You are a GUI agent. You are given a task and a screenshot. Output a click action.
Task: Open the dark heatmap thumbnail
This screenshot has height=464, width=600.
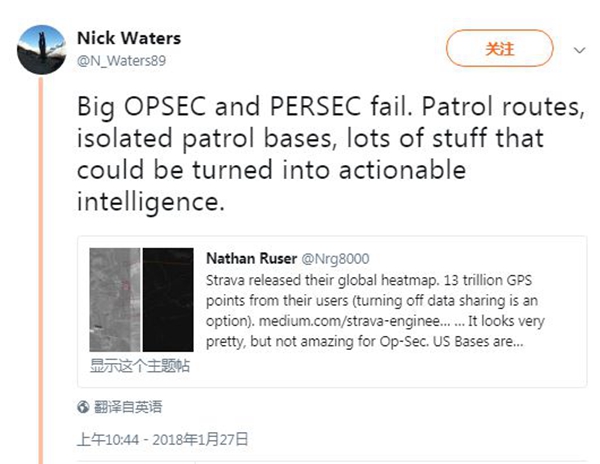tap(168, 299)
